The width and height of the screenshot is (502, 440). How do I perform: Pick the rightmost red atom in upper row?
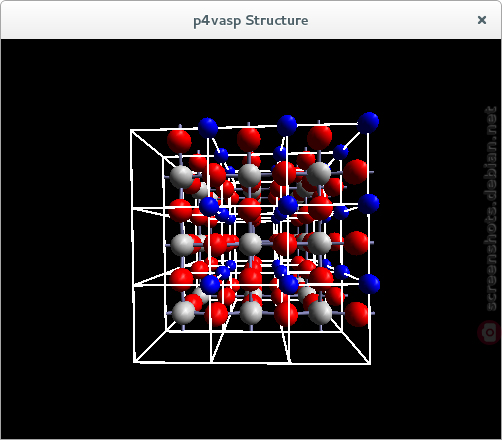[356, 172]
